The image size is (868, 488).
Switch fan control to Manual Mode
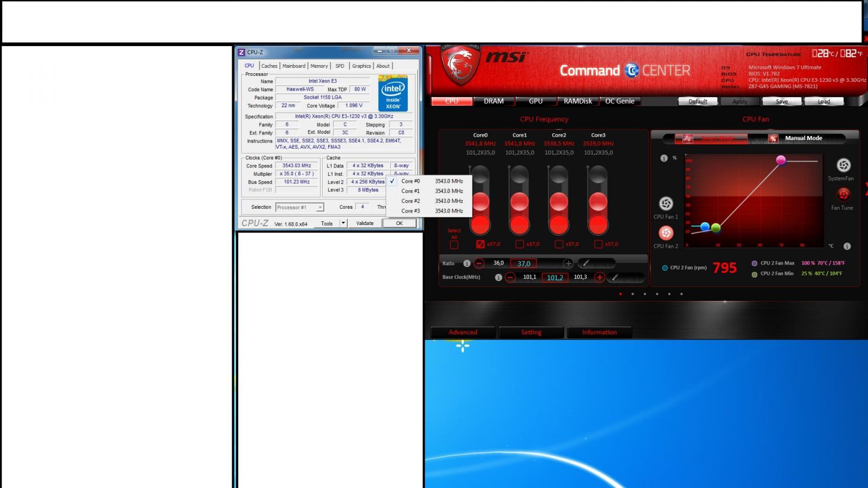tap(803, 138)
